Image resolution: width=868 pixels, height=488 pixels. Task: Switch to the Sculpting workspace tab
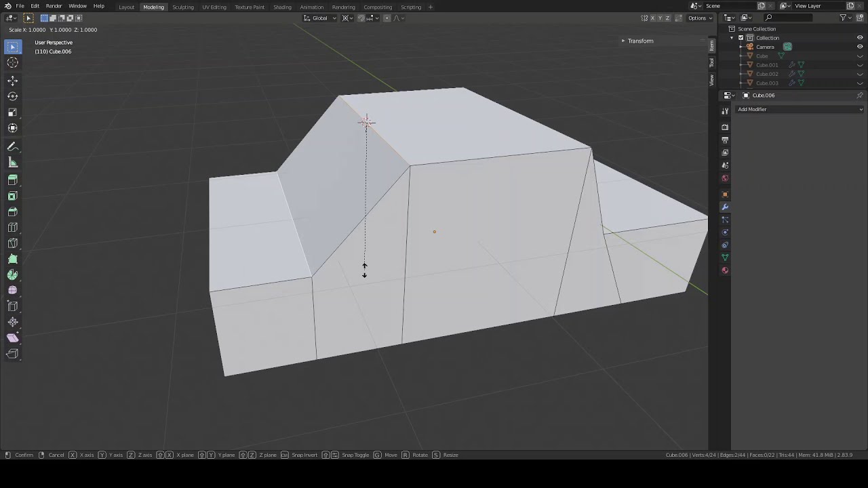coord(183,7)
